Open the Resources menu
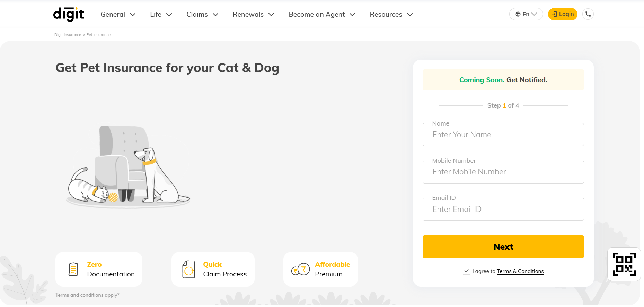644x307 pixels. coord(391,15)
